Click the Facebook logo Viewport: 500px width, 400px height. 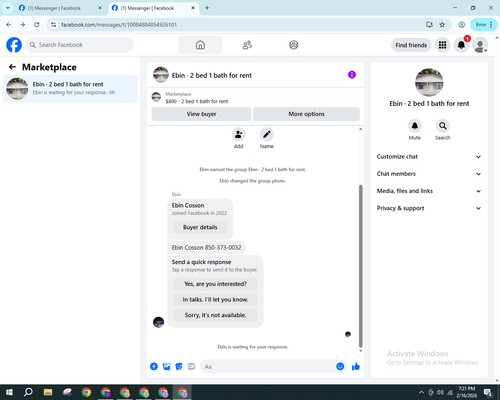point(14,45)
